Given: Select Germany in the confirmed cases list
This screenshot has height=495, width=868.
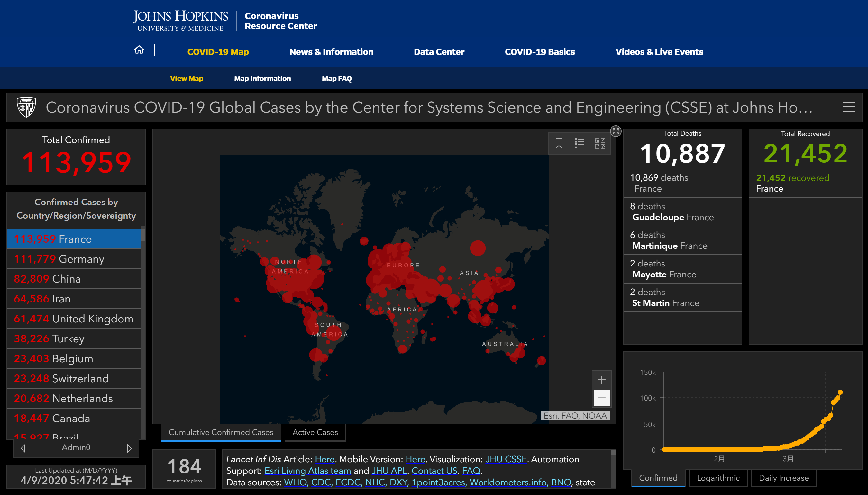Looking at the screenshot, I should [x=74, y=259].
